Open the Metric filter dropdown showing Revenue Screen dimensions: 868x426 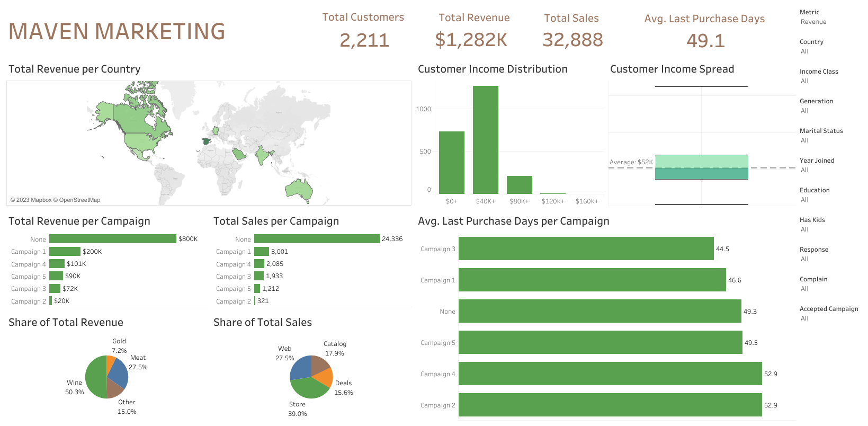coord(813,22)
